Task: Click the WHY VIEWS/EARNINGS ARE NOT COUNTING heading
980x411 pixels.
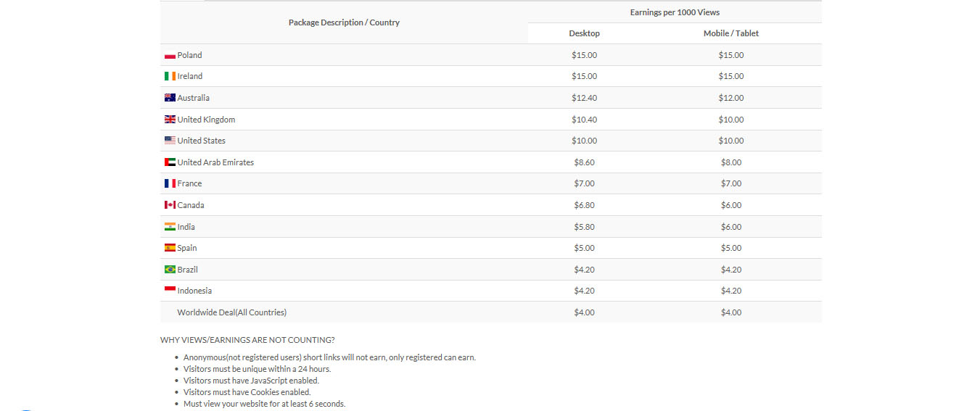Action: 247,340
